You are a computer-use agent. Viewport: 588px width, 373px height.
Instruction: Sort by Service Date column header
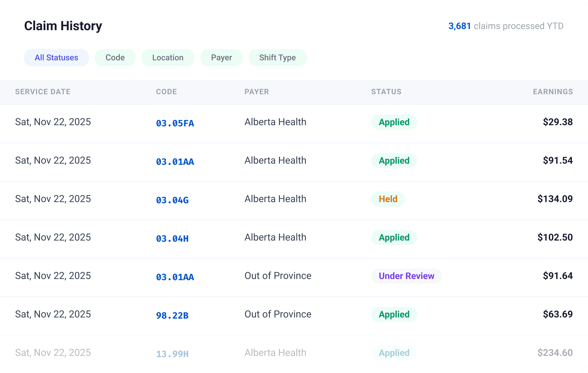click(x=43, y=92)
